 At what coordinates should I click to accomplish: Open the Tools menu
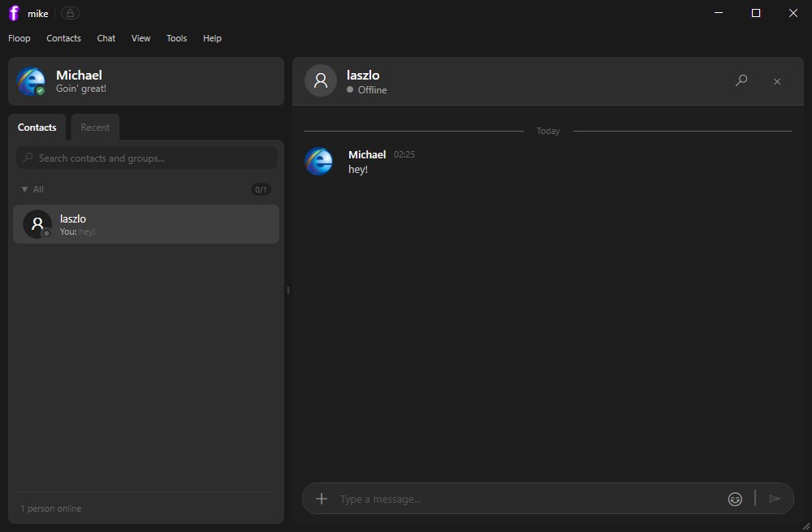pos(176,38)
